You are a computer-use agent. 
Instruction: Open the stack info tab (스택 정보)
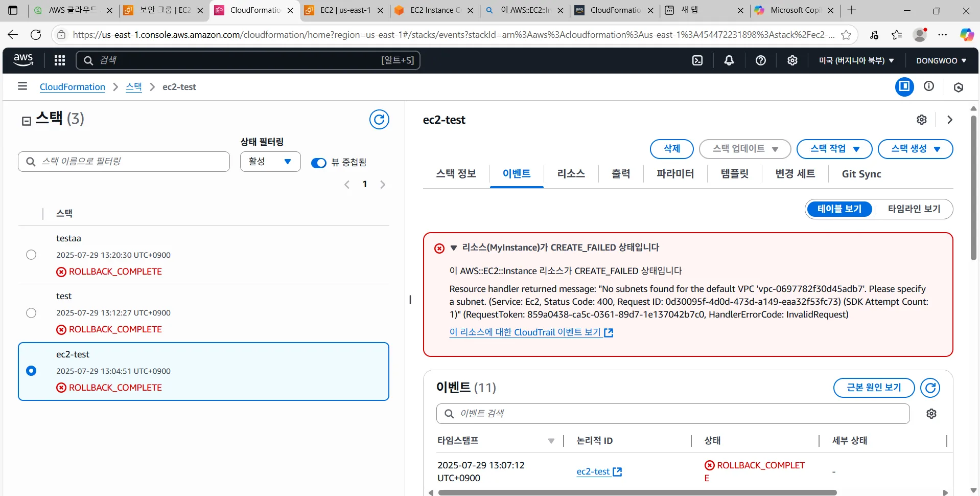pos(456,174)
